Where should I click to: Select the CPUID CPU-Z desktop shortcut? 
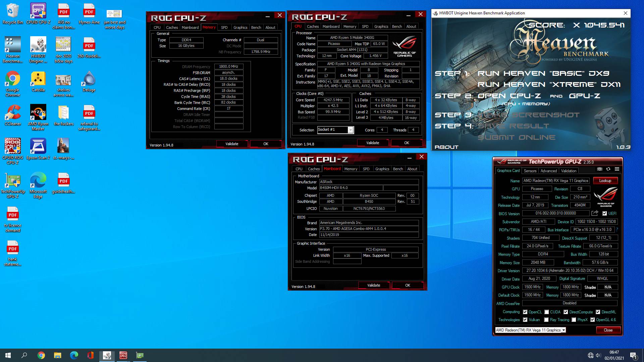pos(38,14)
